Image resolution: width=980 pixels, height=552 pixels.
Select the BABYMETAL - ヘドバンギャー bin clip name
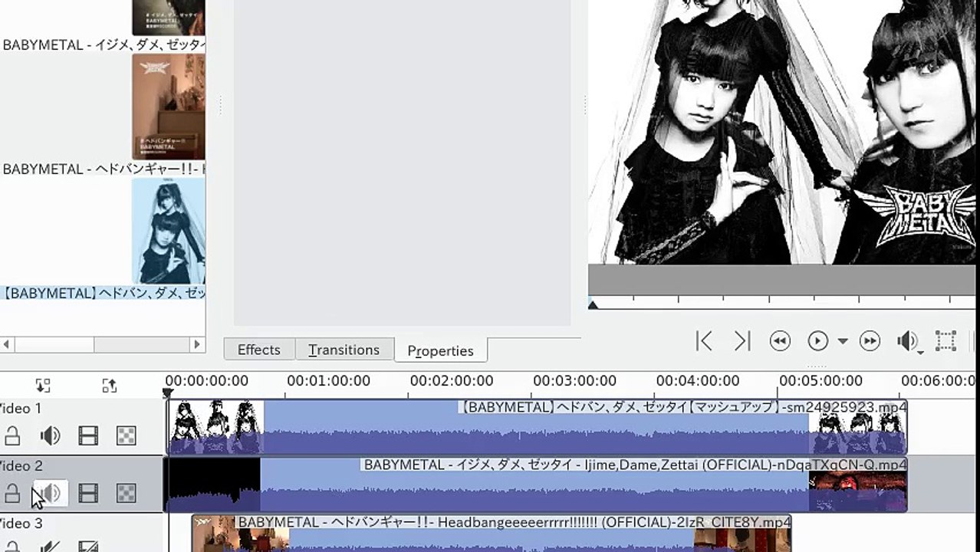[104, 169]
